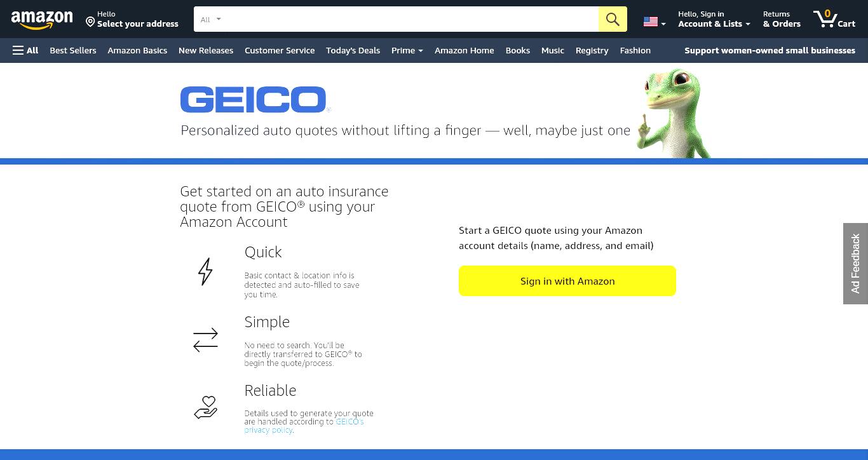Open GEICO's privacy policy link
The width and height of the screenshot is (868, 460).
click(x=304, y=426)
